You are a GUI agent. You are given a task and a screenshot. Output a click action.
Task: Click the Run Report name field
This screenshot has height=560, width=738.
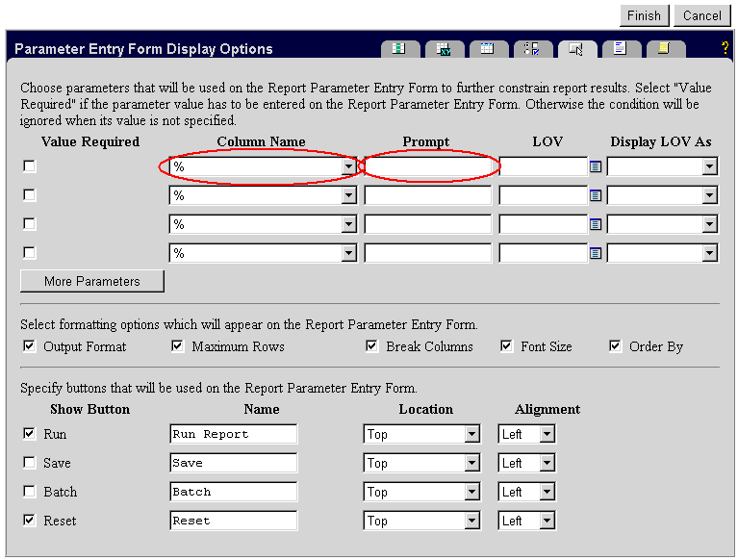tap(233, 434)
